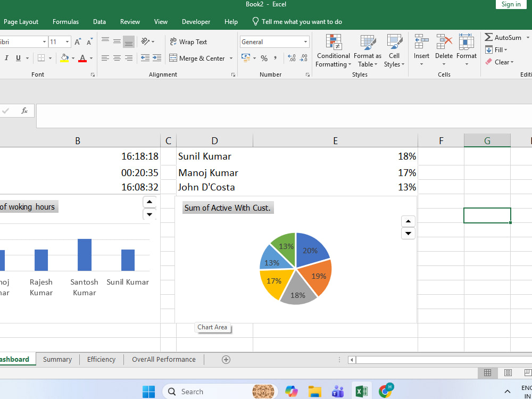532x399 pixels.
Task: Click the pie chart's down arrow button
Action: 408,234
